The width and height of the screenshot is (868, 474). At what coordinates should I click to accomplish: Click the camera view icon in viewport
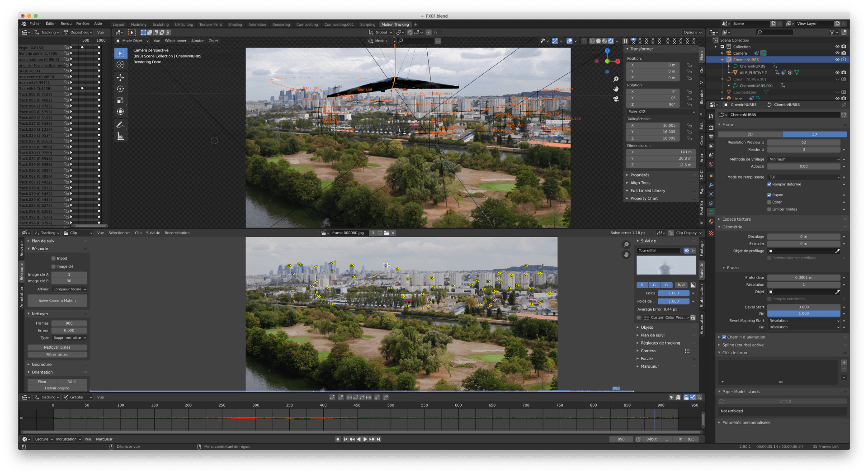tap(616, 99)
